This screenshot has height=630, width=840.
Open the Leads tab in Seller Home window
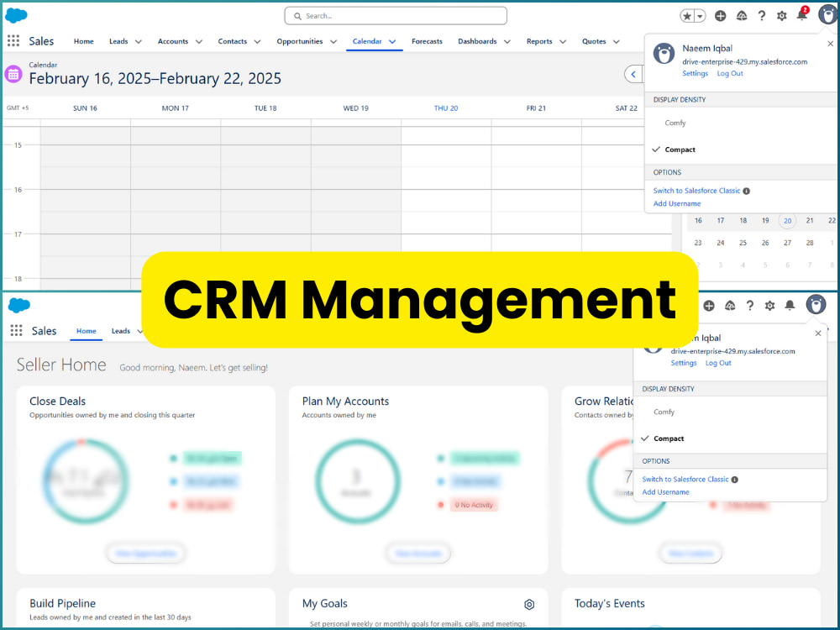pos(120,331)
